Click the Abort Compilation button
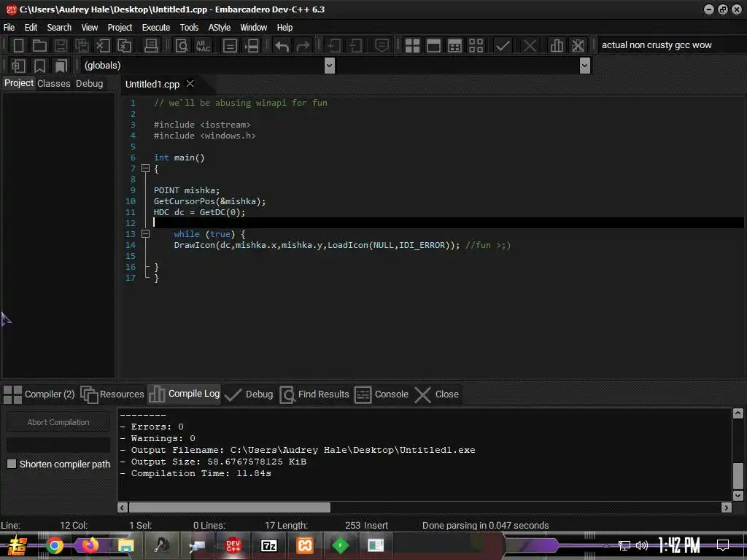This screenshot has width=747, height=560. point(58,422)
